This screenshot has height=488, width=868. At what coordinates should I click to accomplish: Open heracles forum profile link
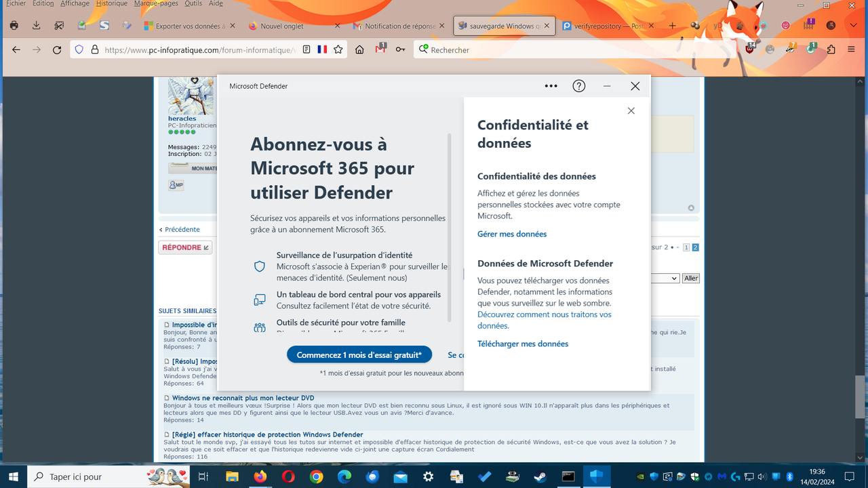coord(182,119)
